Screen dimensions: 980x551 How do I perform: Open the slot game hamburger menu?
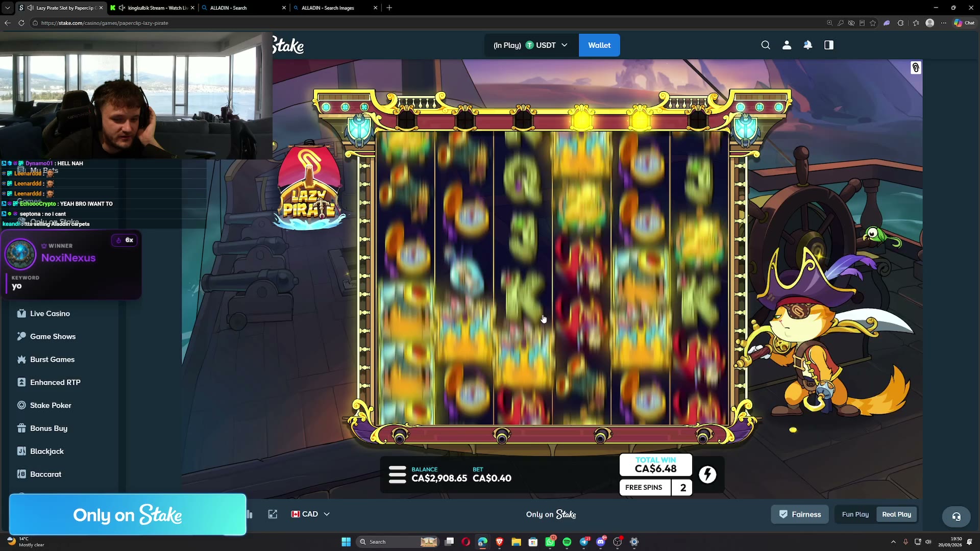point(397,474)
